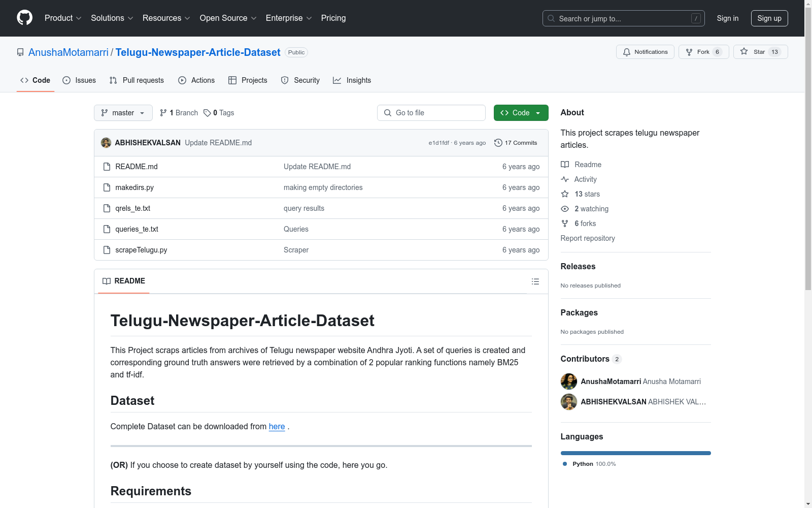Switch to the Insights tab
Screen dimensions: 812x508
coord(352,80)
